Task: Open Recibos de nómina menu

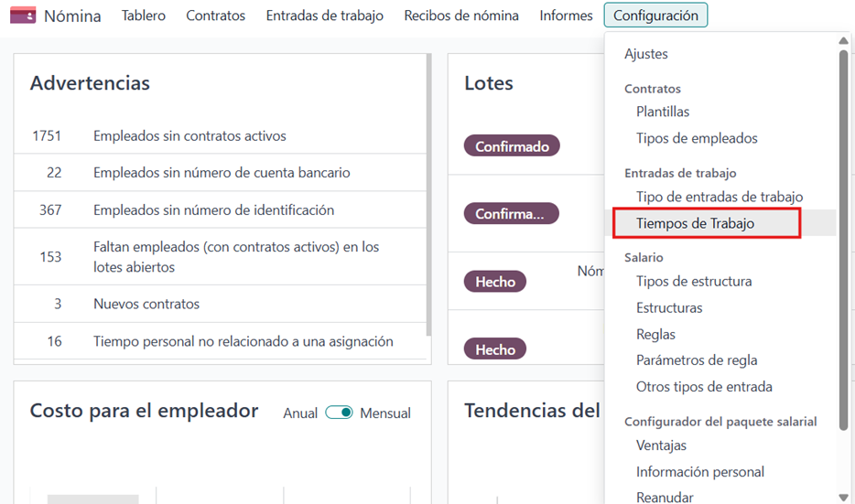Action: [x=460, y=16]
